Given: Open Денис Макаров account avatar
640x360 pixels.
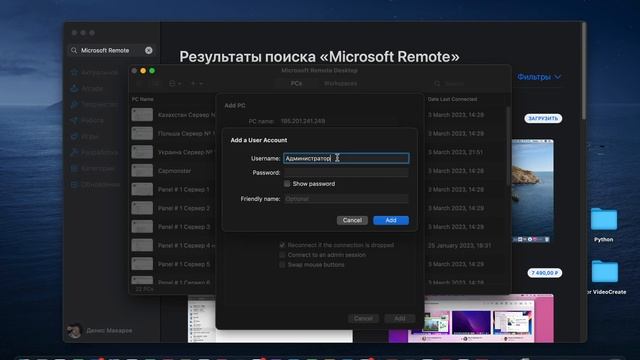Looking at the screenshot, I should [x=74, y=330].
